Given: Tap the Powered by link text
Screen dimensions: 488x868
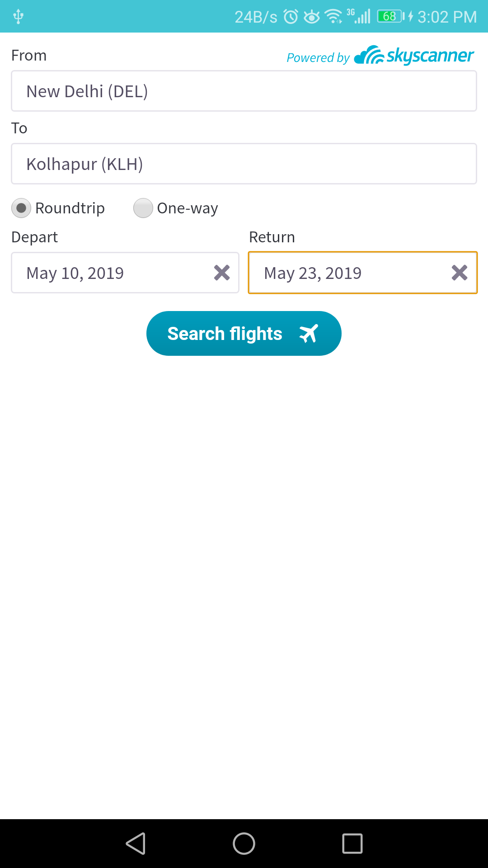Looking at the screenshot, I should 318,58.
